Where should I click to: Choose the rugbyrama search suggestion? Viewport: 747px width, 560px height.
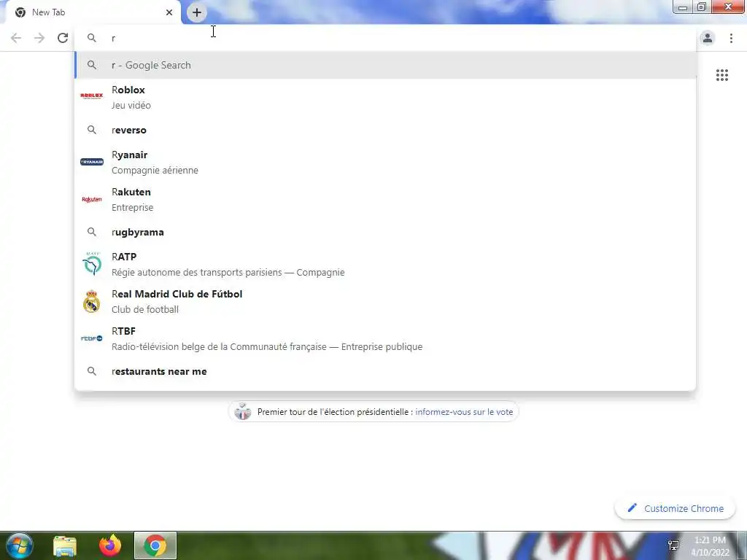(385, 232)
